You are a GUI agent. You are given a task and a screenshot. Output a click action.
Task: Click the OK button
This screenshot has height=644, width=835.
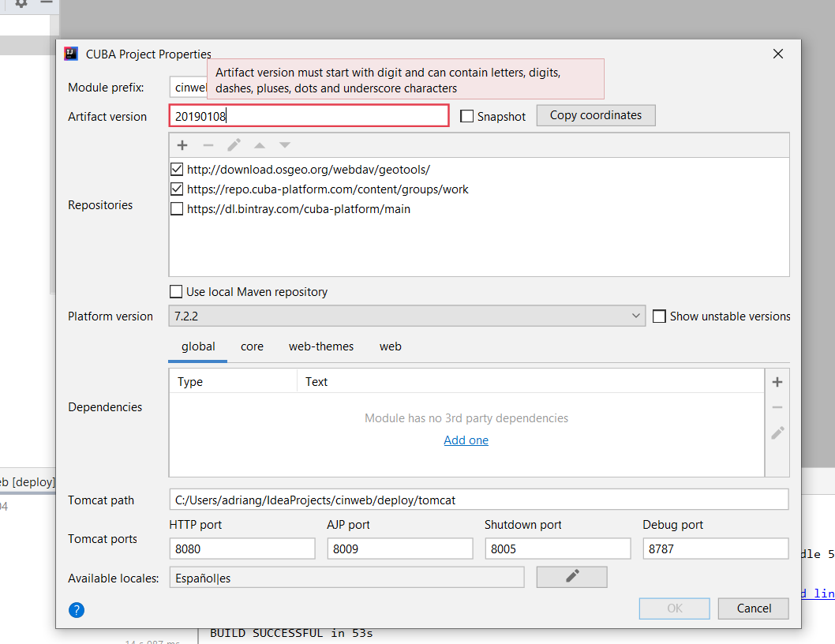click(674, 608)
